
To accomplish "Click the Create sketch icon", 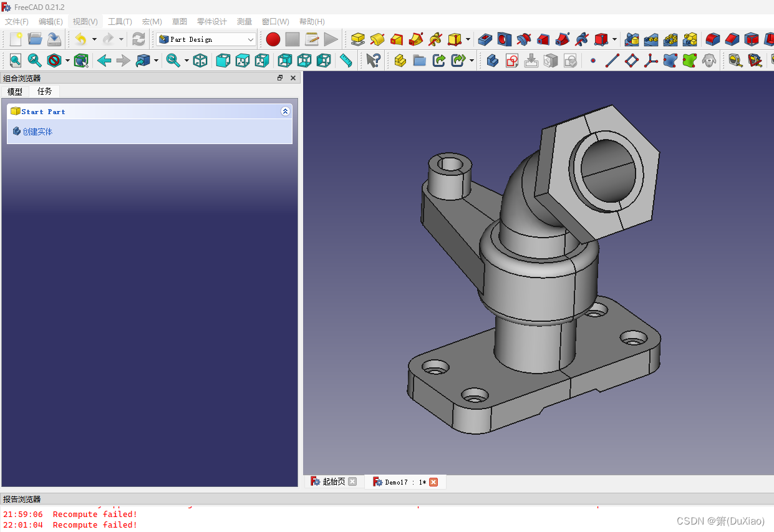I will click(x=512, y=60).
